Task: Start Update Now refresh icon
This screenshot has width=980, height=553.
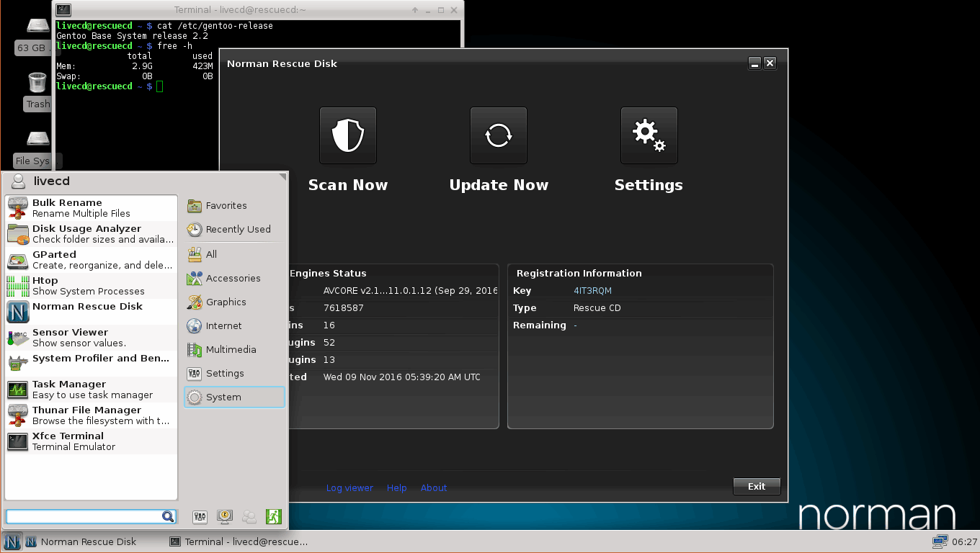Action: pyautogui.click(x=498, y=135)
